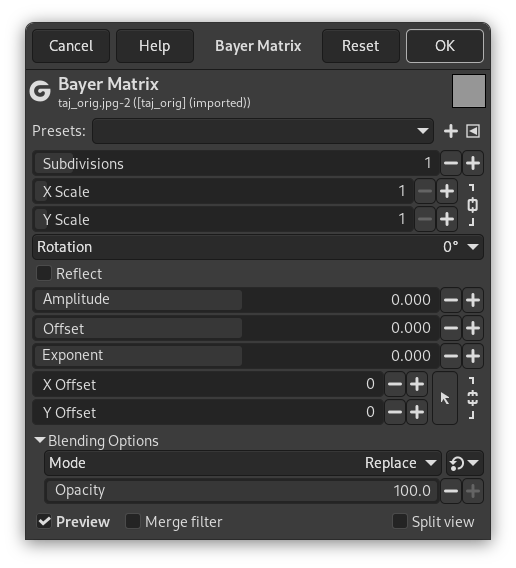Viewport: 516px width, 568px height.
Task: Increase the Exponent value
Action: (x=473, y=356)
